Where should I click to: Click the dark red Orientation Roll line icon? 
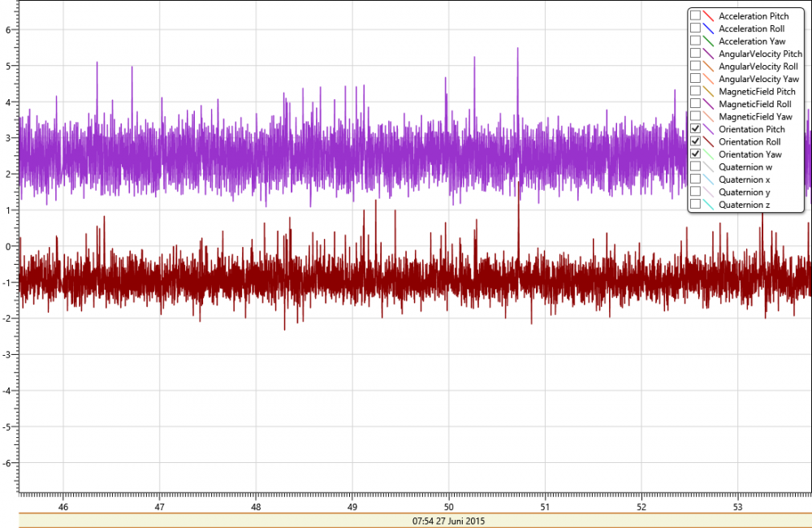[x=709, y=141]
